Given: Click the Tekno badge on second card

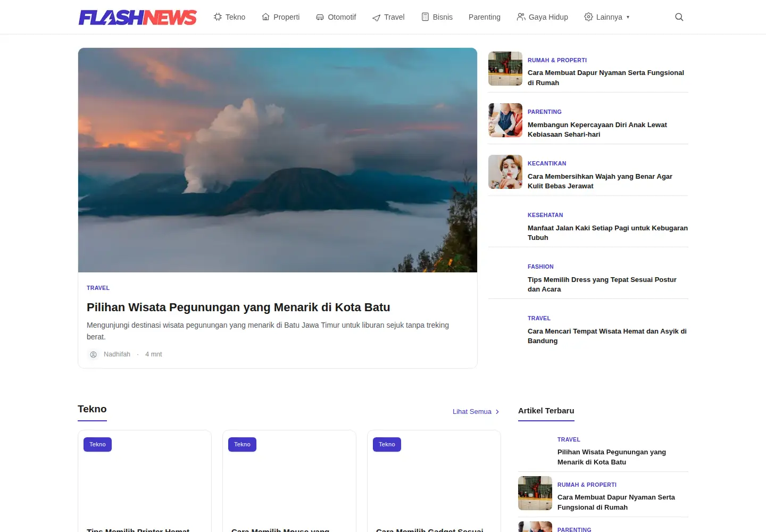Looking at the screenshot, I should [242, 444].
